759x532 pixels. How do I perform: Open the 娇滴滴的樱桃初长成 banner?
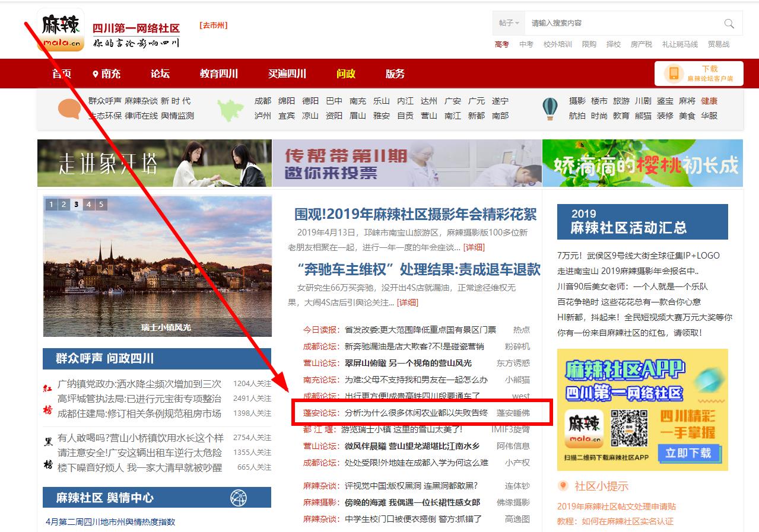643,163
